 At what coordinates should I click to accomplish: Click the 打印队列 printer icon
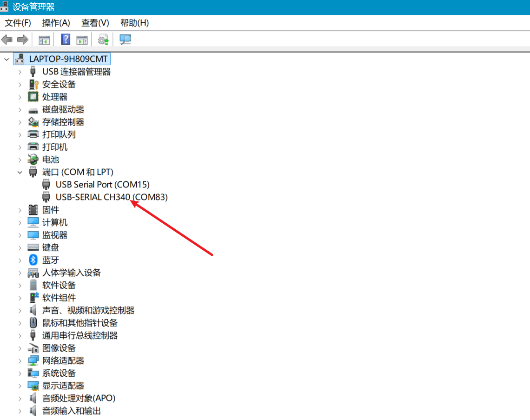click(33, 134)
